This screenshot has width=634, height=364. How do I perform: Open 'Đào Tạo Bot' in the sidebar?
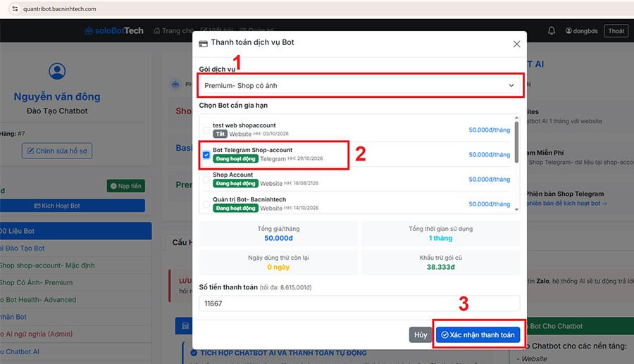(x=75, y=248)
